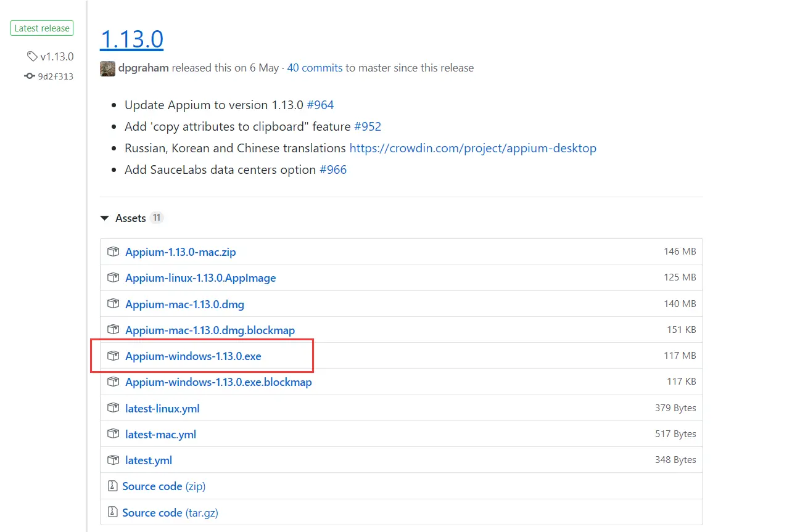Click the tag icon beside v1.13.0

[32, 57]
